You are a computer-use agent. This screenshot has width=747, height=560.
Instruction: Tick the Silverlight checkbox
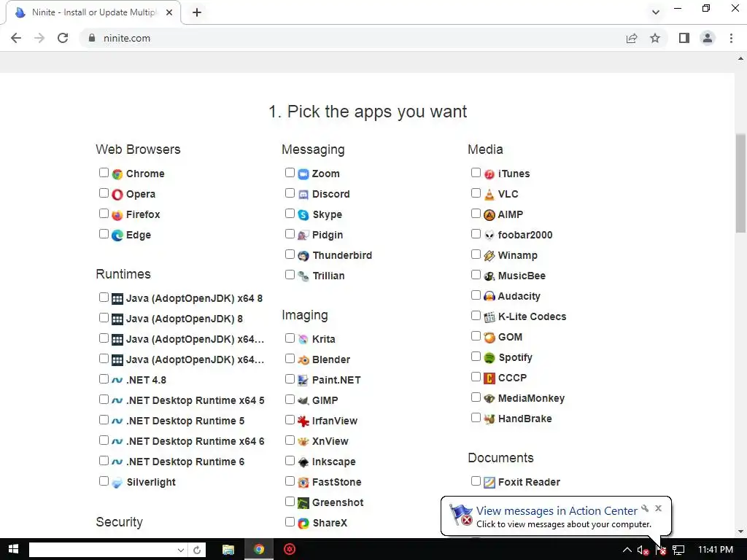[104, 481]
